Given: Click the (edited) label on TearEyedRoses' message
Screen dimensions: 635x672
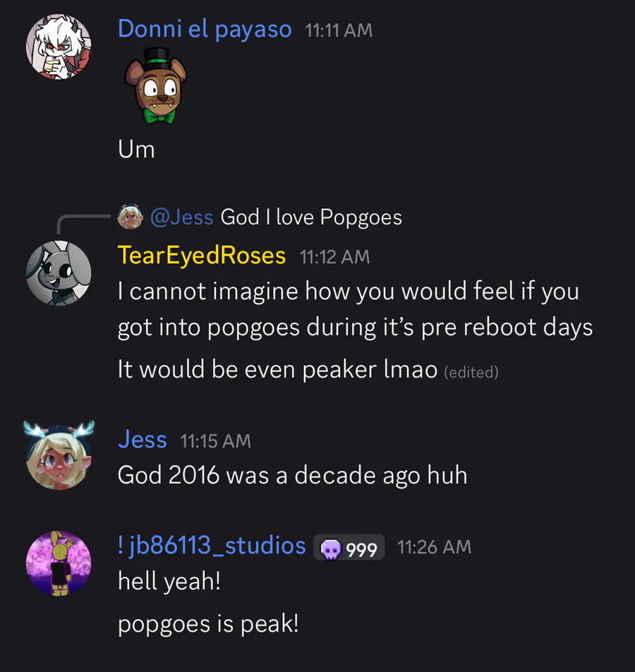Looking at the screenshot, I should (x=471, y=372).
